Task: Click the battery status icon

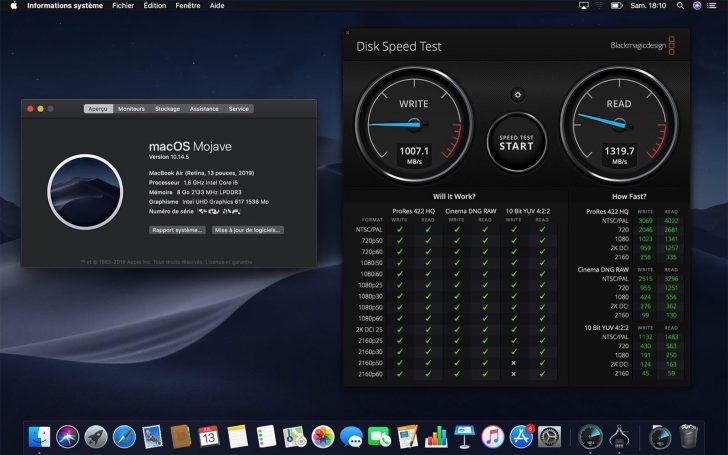Action: point(616,6)
